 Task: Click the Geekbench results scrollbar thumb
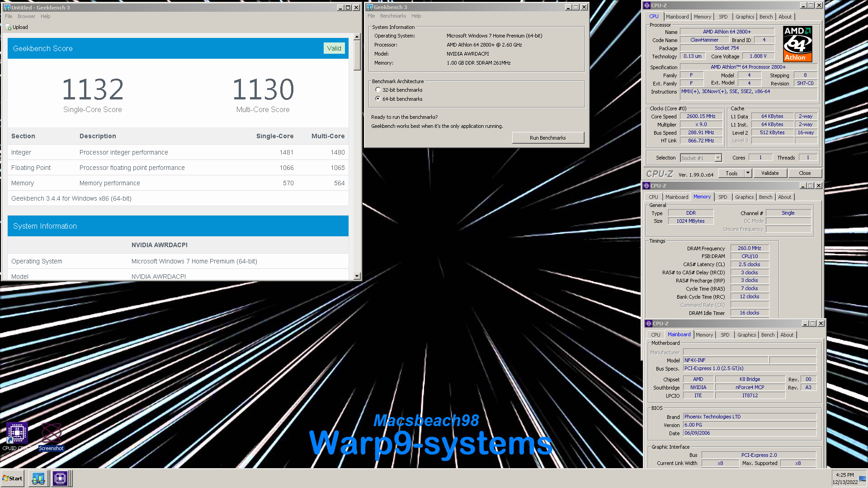point(357,55)
